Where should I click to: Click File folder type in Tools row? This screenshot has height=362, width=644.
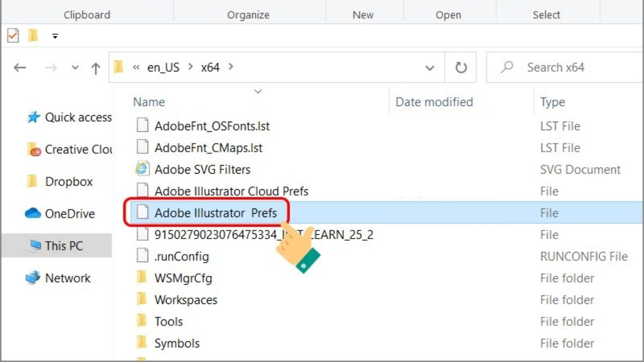pos(567,321)
